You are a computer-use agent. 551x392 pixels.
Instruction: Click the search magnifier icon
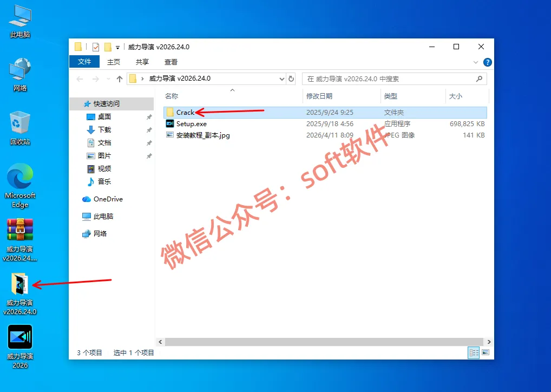click(479, 79)
